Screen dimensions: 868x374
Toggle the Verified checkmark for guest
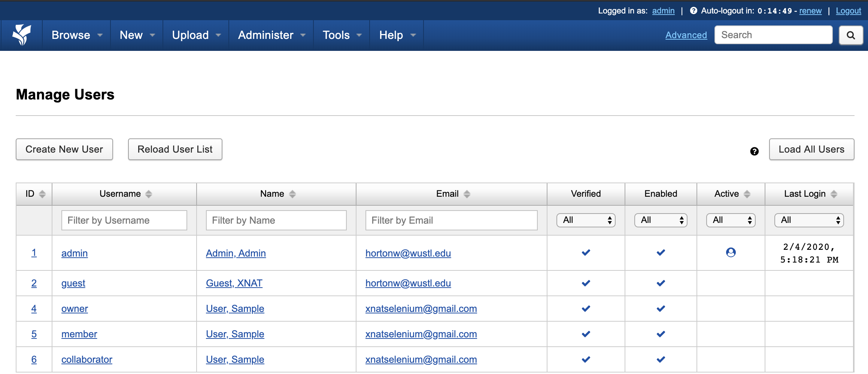click(x=586, y=283)
